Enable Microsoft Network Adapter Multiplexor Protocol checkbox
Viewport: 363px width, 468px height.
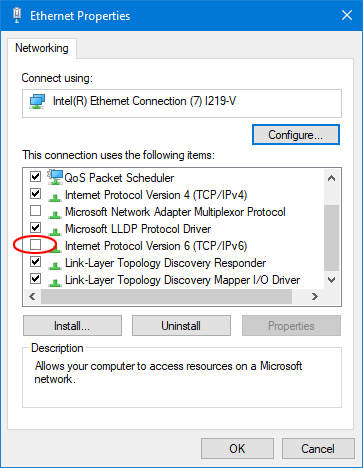(35, 211)
